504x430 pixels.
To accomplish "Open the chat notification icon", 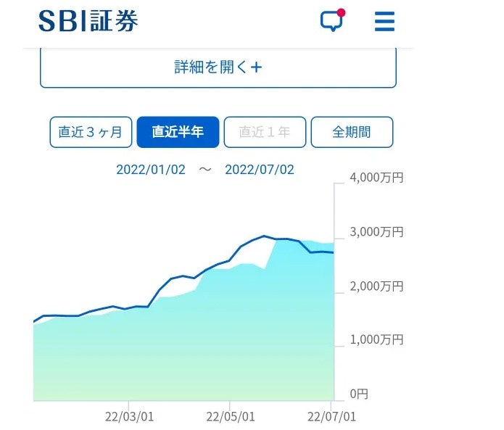I will (331, 21).
